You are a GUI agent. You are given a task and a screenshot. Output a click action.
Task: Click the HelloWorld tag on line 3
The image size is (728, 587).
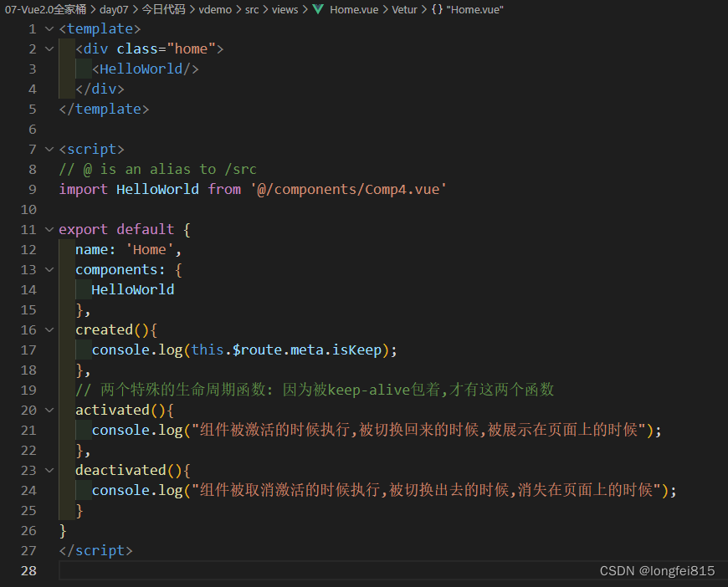coord(146,69)
